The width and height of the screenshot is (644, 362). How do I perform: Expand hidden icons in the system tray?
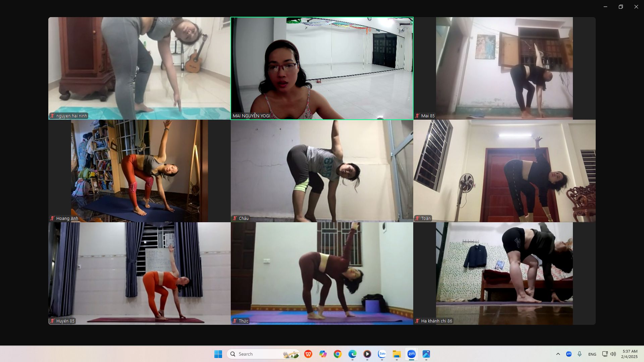(558, 354)
